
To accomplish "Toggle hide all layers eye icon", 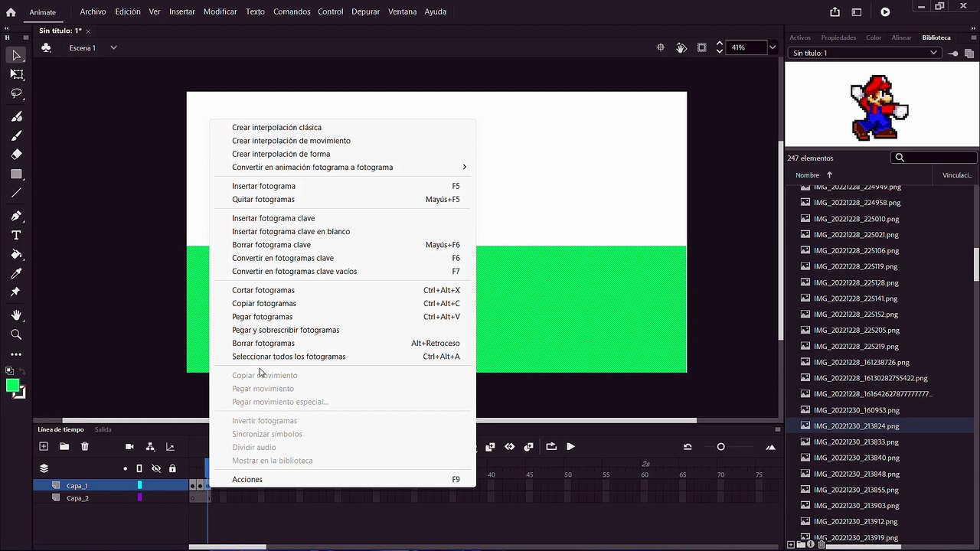I will [156, 468].
